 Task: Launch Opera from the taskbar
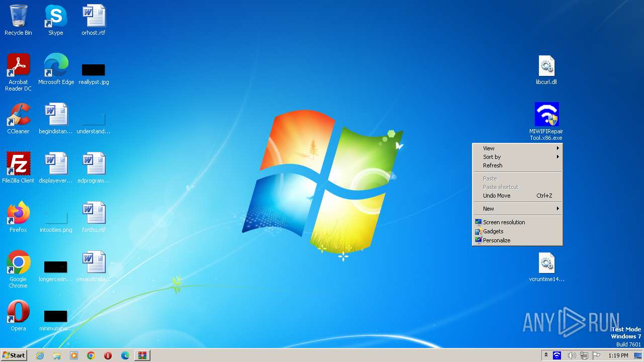(108, 355)
